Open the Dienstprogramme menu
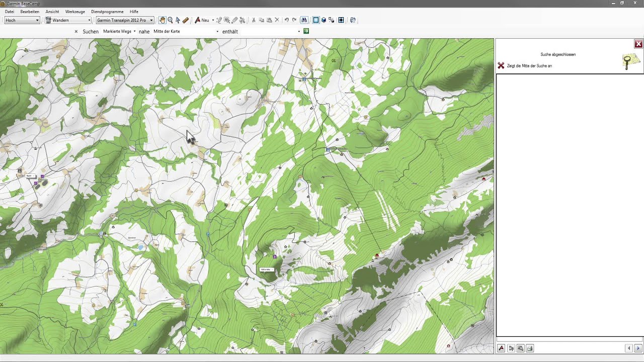Screen dimensions: 644x362 107,12
